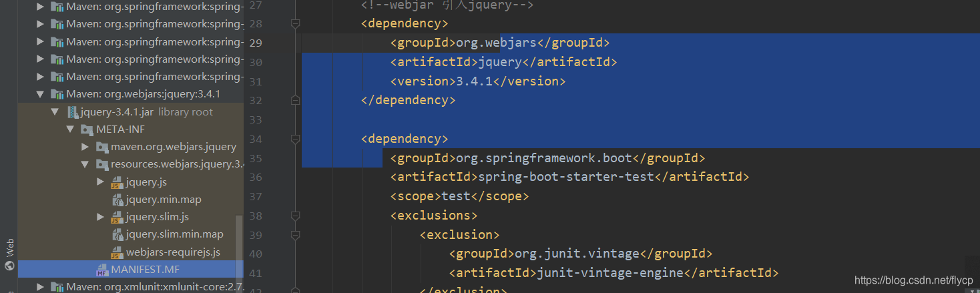Collapse the resources.webjars.jquery package arrow
Image resolution: width=980 pixels, height=293 pixels.
point(85,164)
